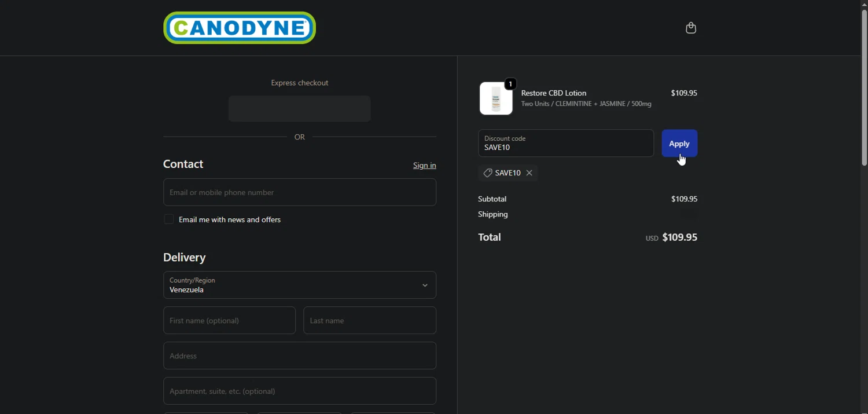Click the Restore CBD Lotion product thumbnail
The width and height of the screenshot is (868, 414).
pos(496,98)
